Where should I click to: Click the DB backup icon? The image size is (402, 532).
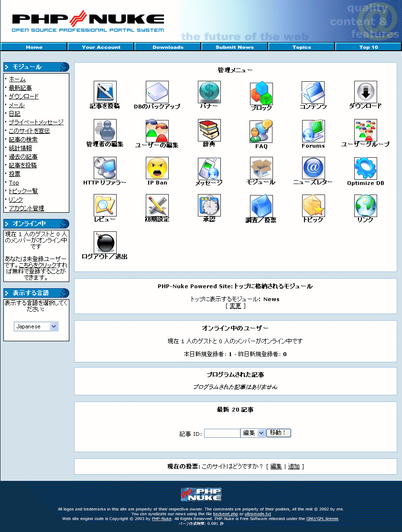coord(157,93)
